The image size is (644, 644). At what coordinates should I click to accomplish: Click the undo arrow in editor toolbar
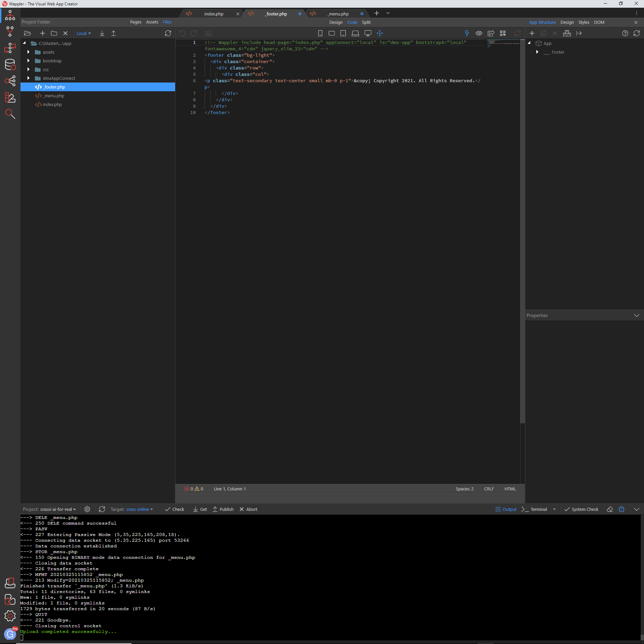click(182, 33)
